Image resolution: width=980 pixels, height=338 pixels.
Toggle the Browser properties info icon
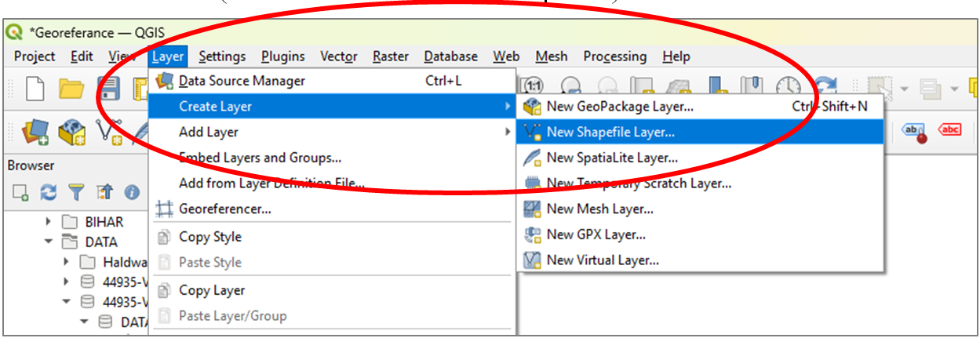(x=131, y=191)
